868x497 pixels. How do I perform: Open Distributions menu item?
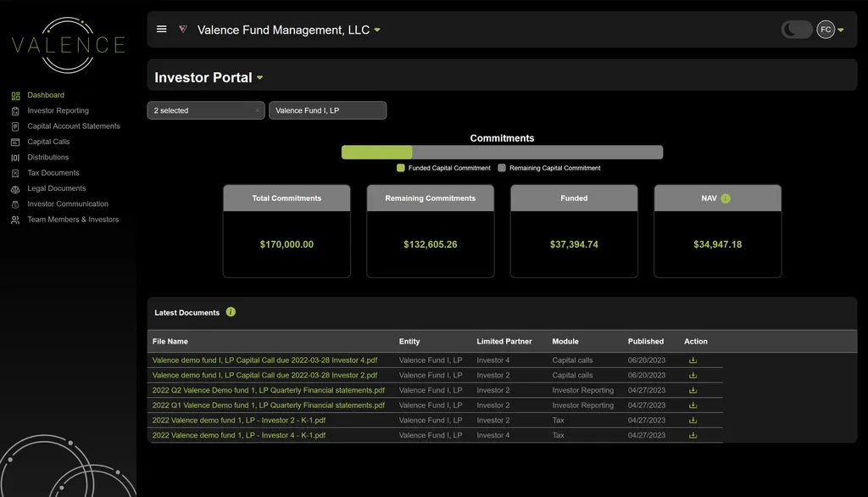[x=48, y=158]
